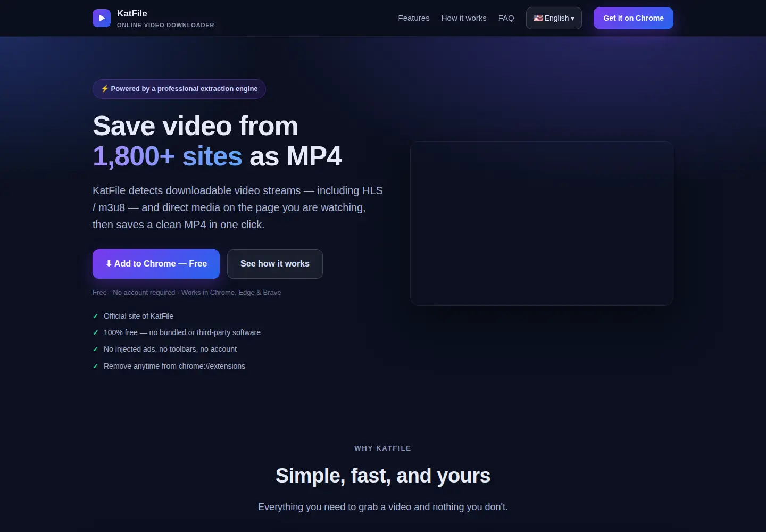This screenshot has width=766, height=532.
Task: Open the Features nav link
Action: (x=414, y=18)
